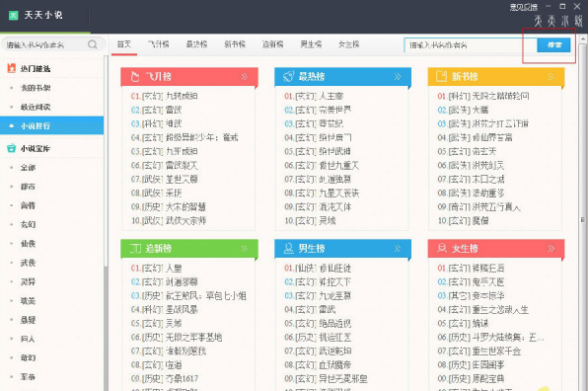Image resolution: width=588 pixels, height=391 pixels.
Task: Open '06.[历史] 斗罗大陆续集' in 女生榜
Action: pyautogui.click(x=490, y=338)
